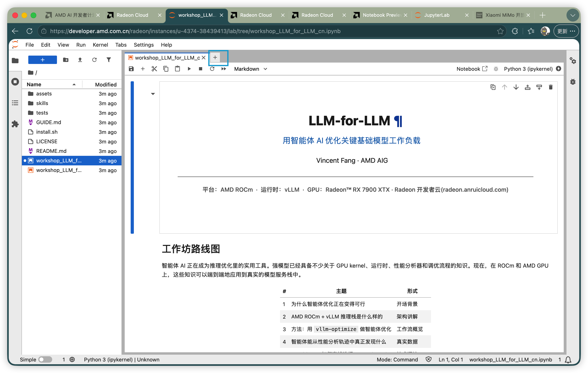
Task: Open the skills folder
Action: [x=72, y=103]
